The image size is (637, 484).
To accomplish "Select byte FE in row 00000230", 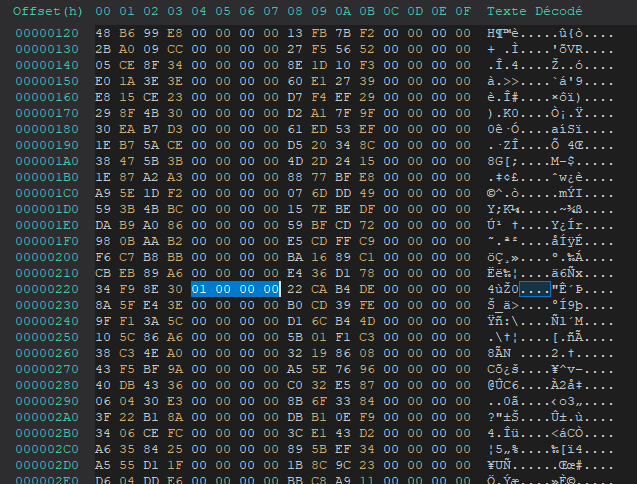I will pyautogui.click(x=367, y=305).
